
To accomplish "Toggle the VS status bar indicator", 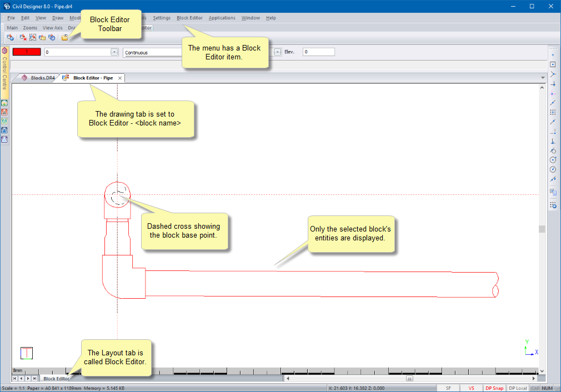I will 471,388.
